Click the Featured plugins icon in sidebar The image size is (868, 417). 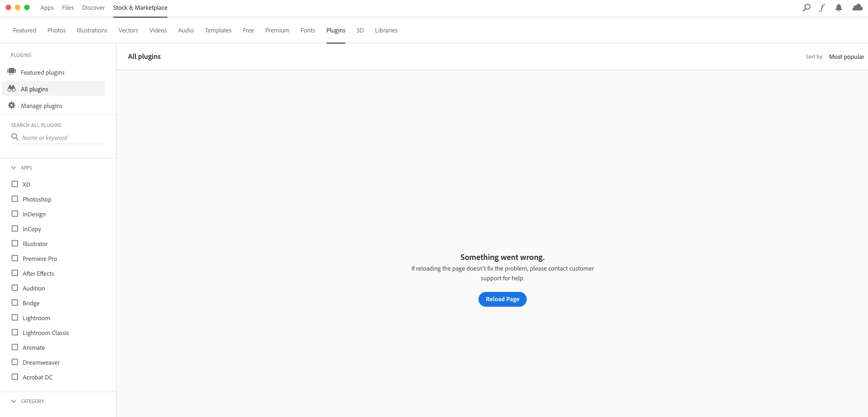pyautogui.click(x=12, y=72)
